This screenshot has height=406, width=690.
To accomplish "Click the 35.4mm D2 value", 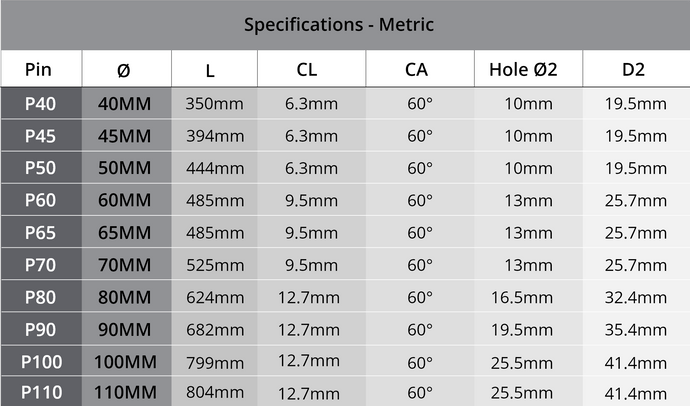I will 636,329.
